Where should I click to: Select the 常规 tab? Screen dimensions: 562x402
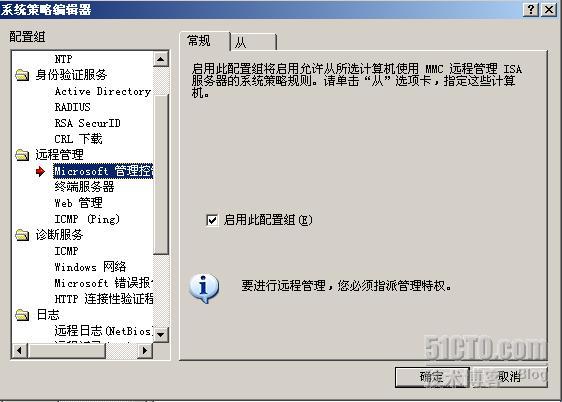tap(205, 41)
